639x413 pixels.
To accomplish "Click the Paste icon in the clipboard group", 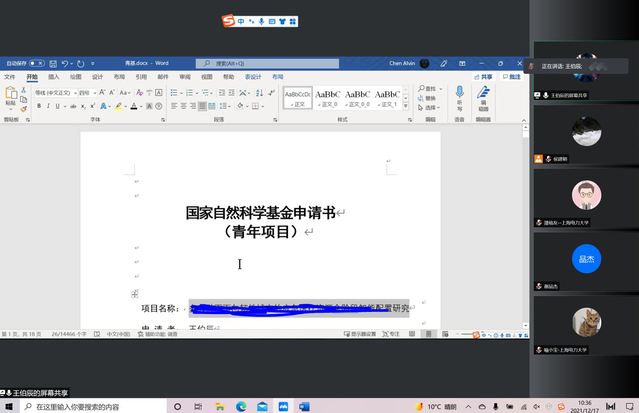I will pyautogui.click(x=11, y=96).
